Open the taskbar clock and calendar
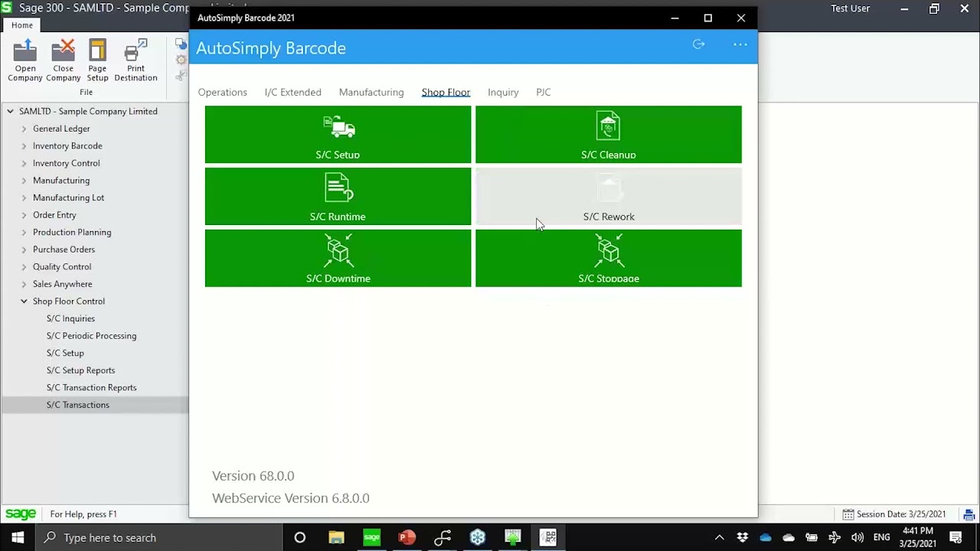This screenshot has width=980, height=551. (x=917, y=537)
